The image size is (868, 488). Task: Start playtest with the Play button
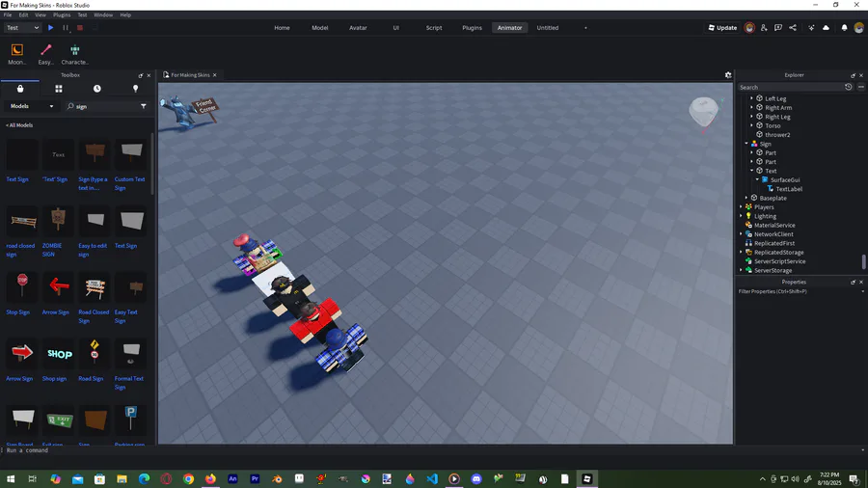click(50, 28)
